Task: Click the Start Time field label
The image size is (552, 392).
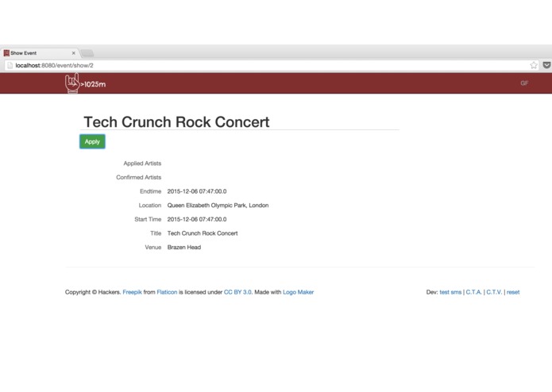Action: coord(148,219)
